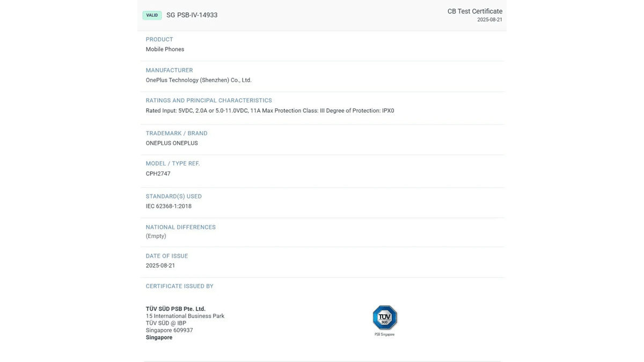Click the STANDARD(S) USED label

tap(174, 196)
